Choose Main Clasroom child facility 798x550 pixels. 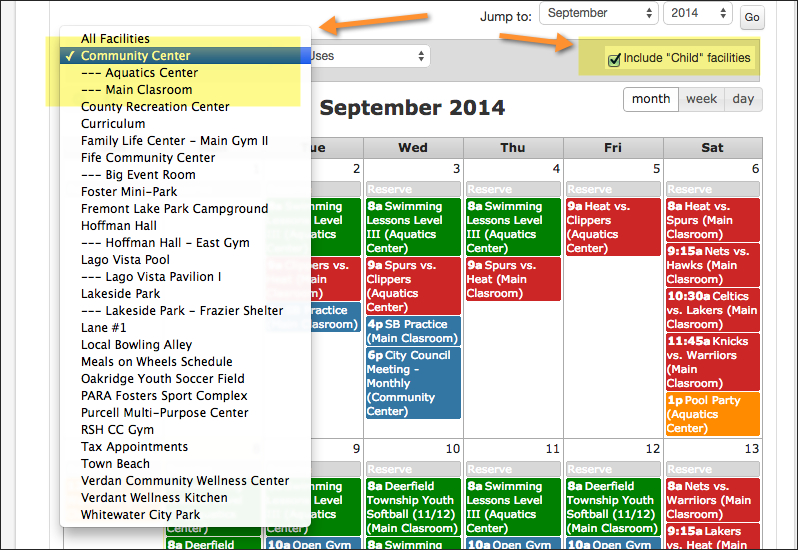185,90
